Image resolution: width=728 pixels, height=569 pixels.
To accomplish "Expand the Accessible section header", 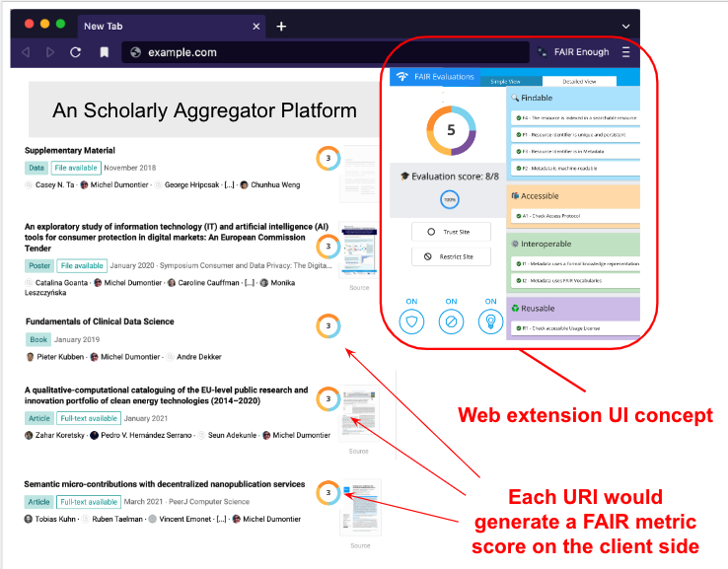I will click(573, 196).
